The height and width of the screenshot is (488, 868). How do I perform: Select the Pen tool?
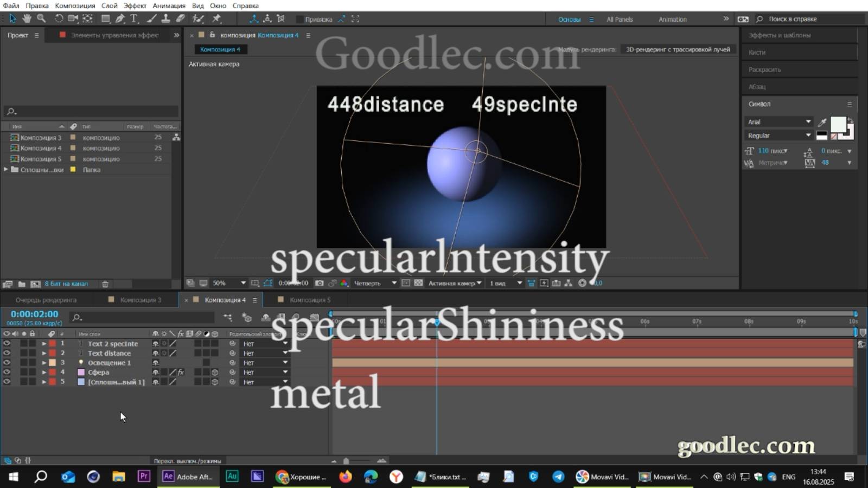[119, 18]
